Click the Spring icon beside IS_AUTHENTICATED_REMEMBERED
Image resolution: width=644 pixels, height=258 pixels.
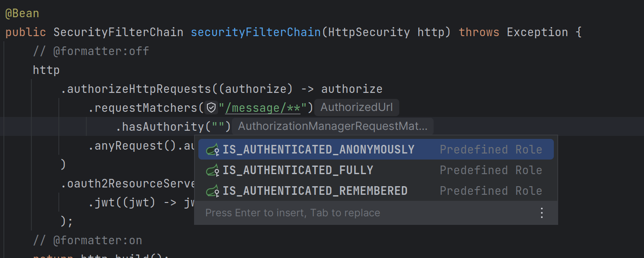213,191
